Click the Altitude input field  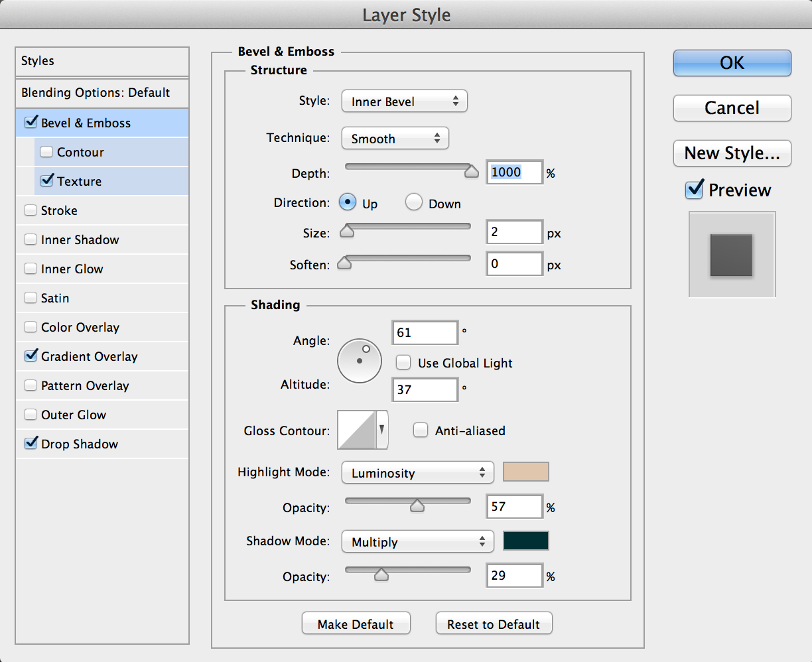425,390
